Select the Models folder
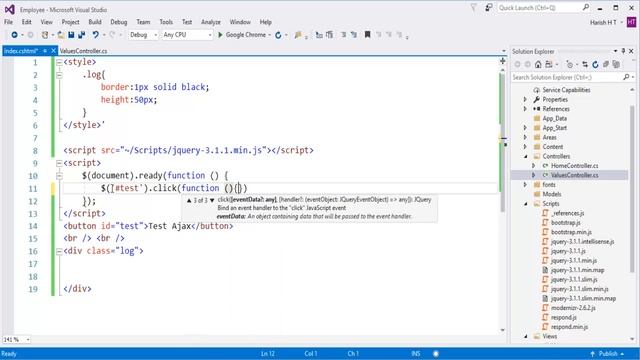The height and width of the screenshot is (360, 640). pyautogui.click(x=552, y=194)
